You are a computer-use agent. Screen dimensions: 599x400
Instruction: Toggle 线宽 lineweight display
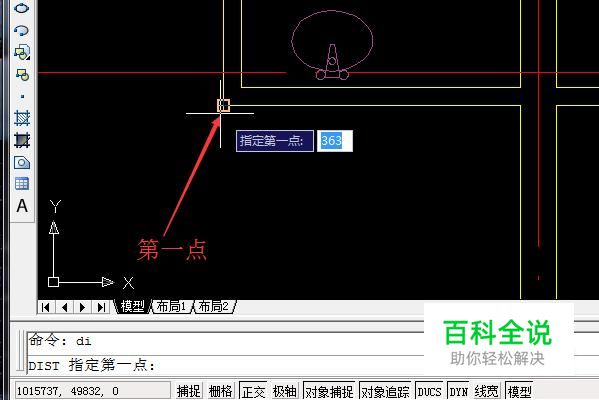[486, 391]
